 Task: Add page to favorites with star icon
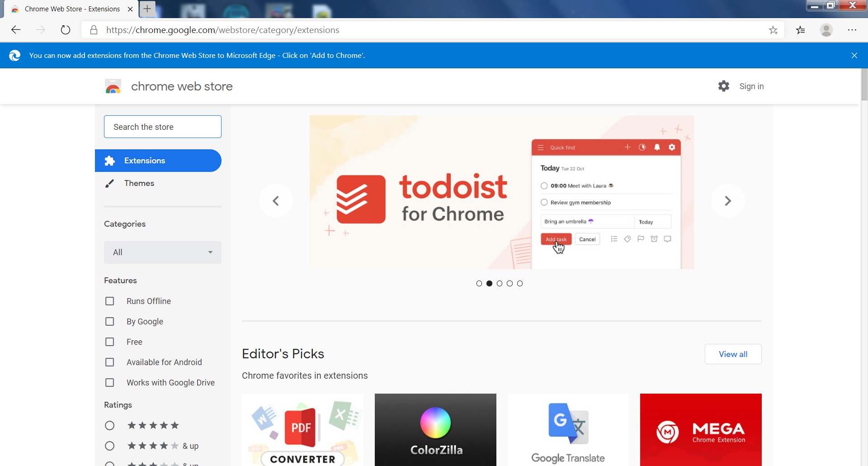click(773, 30)
